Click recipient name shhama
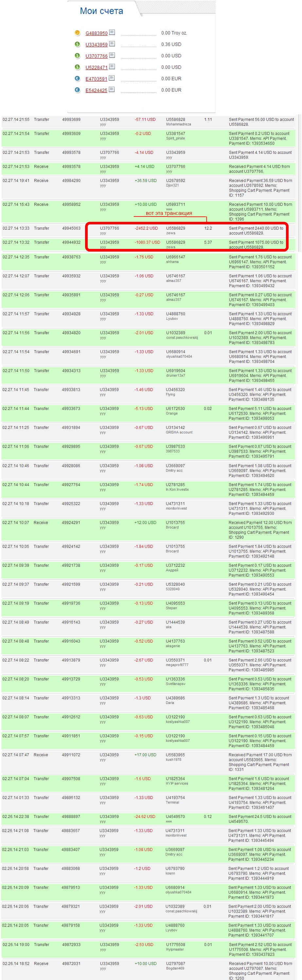The height and width of the screenshot is (980, 302). coord(172,262)
